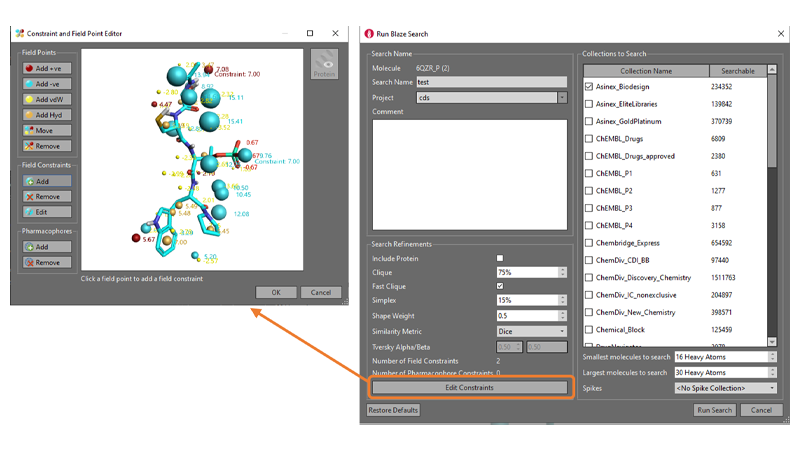Check the ChemDiv_CDI_BB collection

589,260
